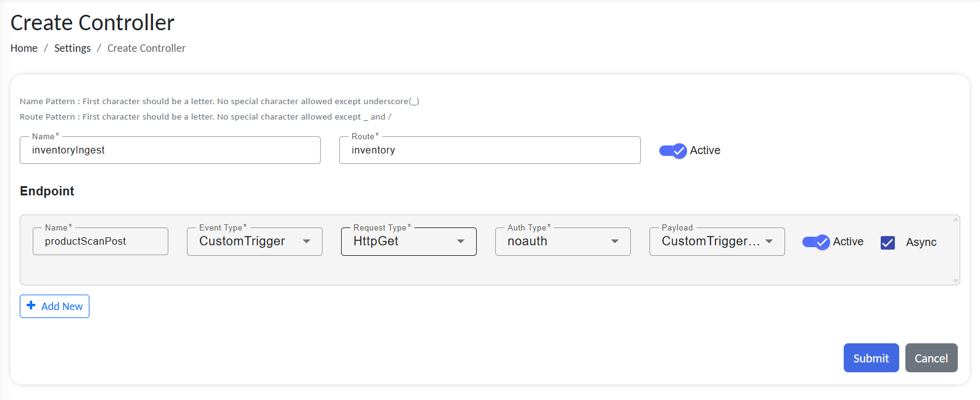The height and width of the screenshot is (400, 980).
Task: Click the endpoint panel scroll up arrow
Action: (955, 219)
